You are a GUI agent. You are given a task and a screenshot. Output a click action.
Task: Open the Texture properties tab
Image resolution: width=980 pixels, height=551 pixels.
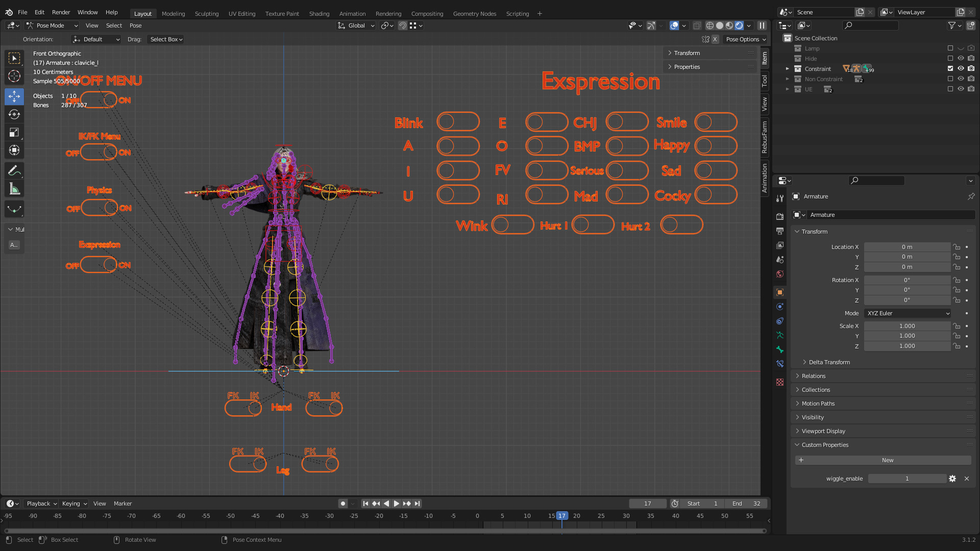[x=780, y=382]
